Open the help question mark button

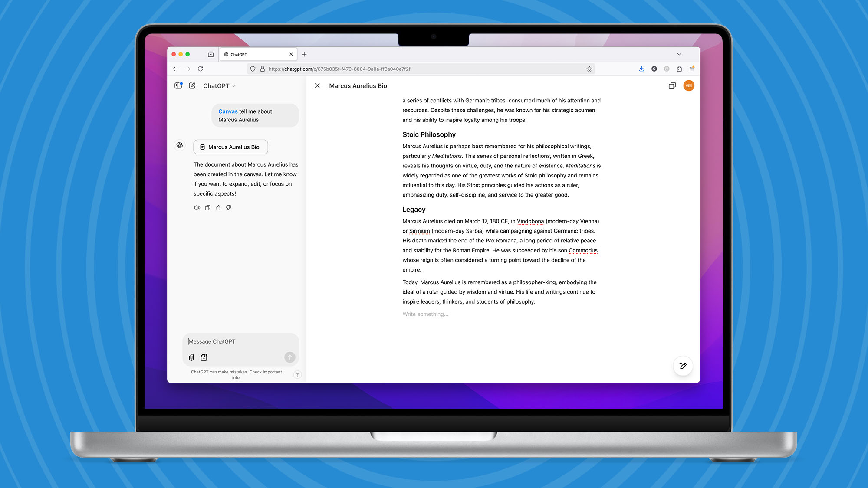point(297,375)
